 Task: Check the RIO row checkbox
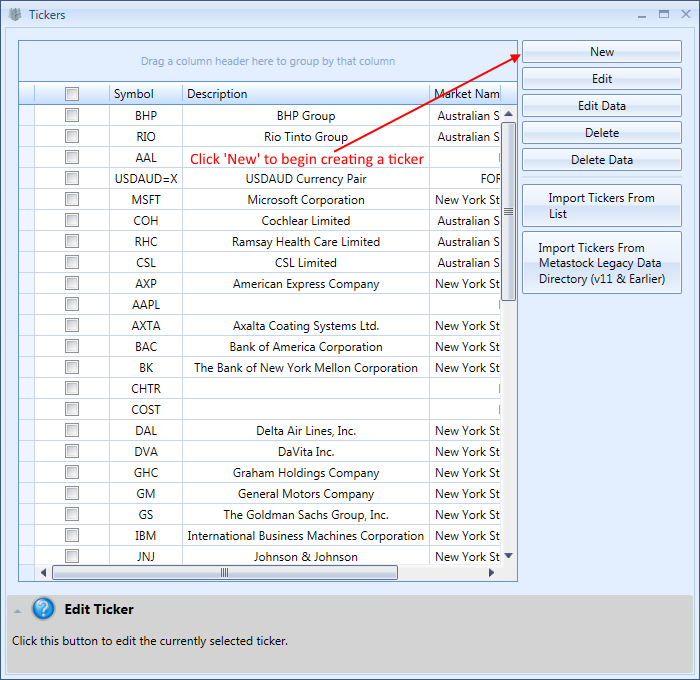coord(72,136)
